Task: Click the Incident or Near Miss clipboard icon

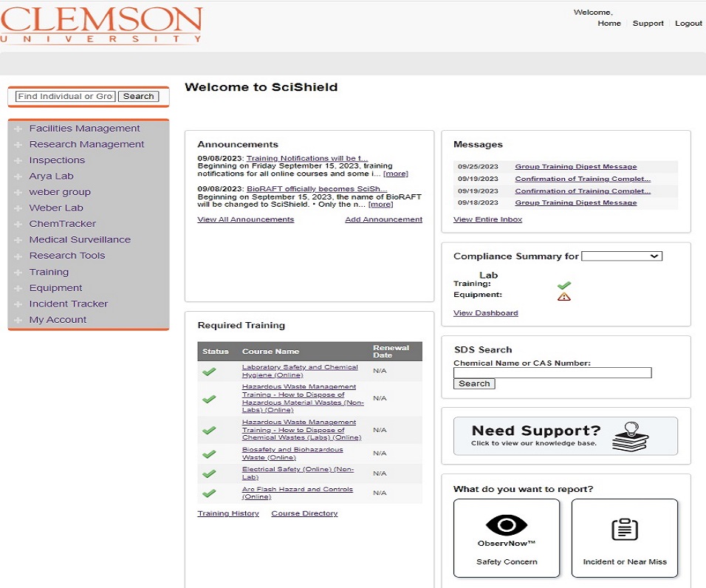Action: pyautogui.click(x=625, y=529)
